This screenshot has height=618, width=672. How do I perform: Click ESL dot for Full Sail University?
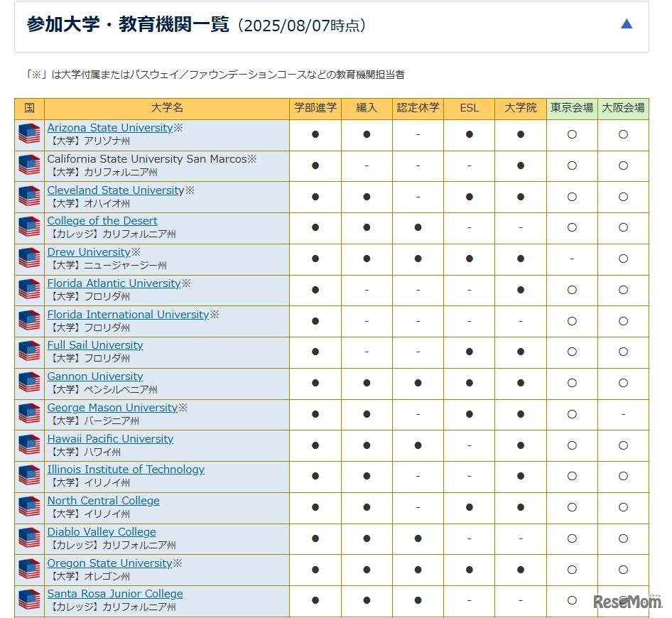pyautogui.click(x=470, y=352)
